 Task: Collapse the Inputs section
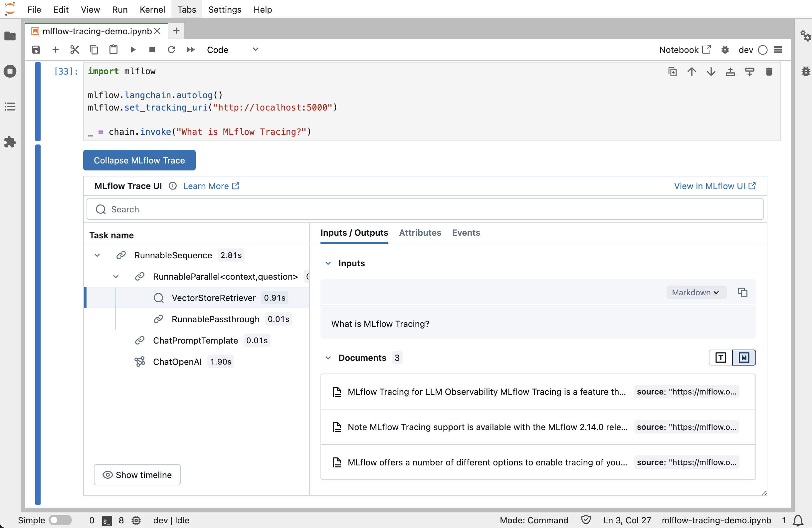coord(328,263)
